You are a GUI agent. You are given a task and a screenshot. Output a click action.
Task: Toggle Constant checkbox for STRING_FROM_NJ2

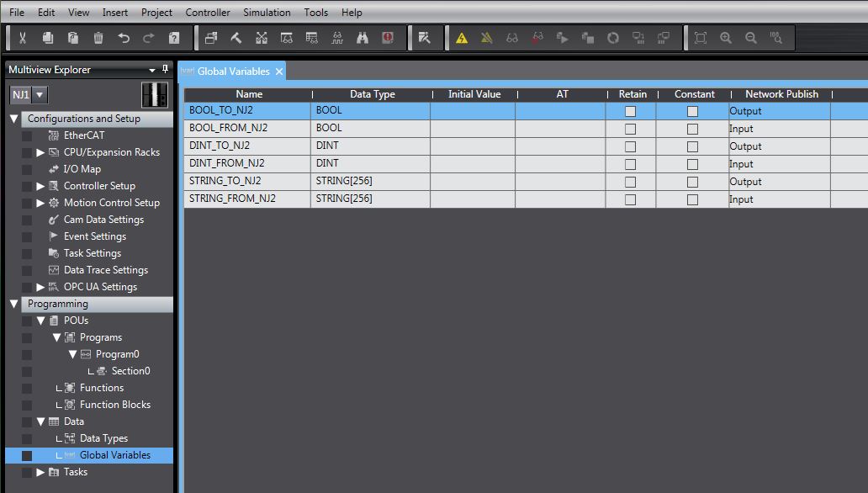[x=692, y=200]
